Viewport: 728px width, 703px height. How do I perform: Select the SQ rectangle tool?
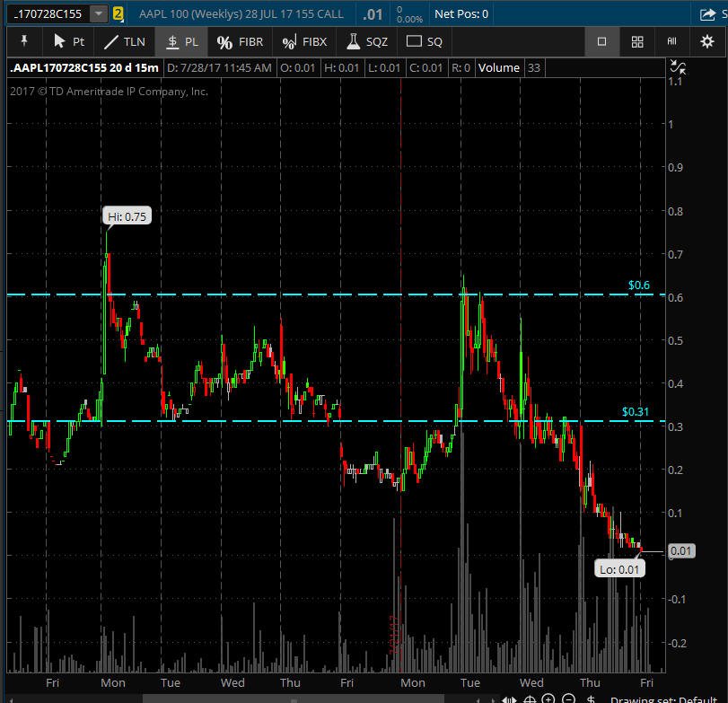tap(425, 42)
